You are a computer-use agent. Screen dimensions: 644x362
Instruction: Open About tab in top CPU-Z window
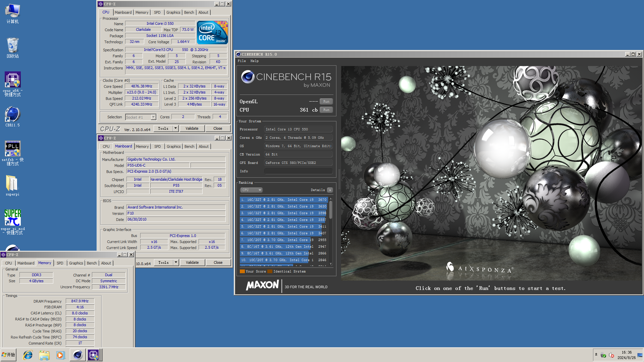pos(203,12)
